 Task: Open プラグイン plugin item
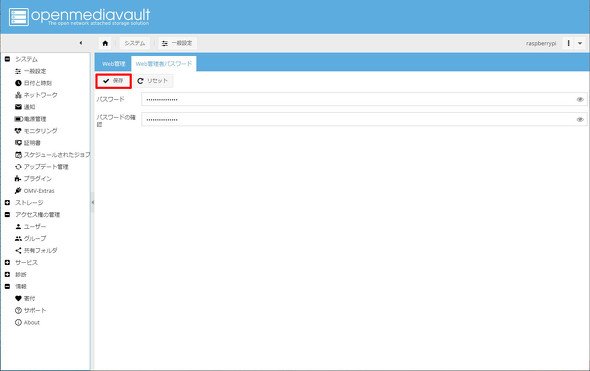[x=33, y=179]
